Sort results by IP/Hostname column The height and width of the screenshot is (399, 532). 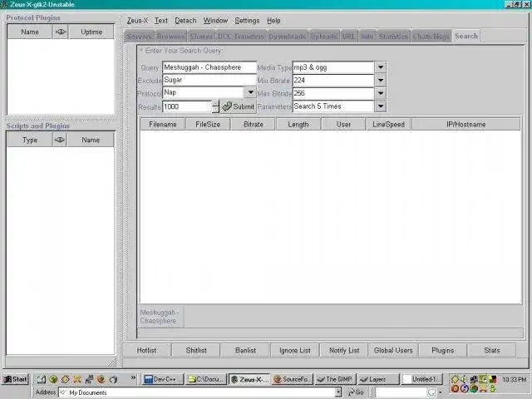point(465,125)
